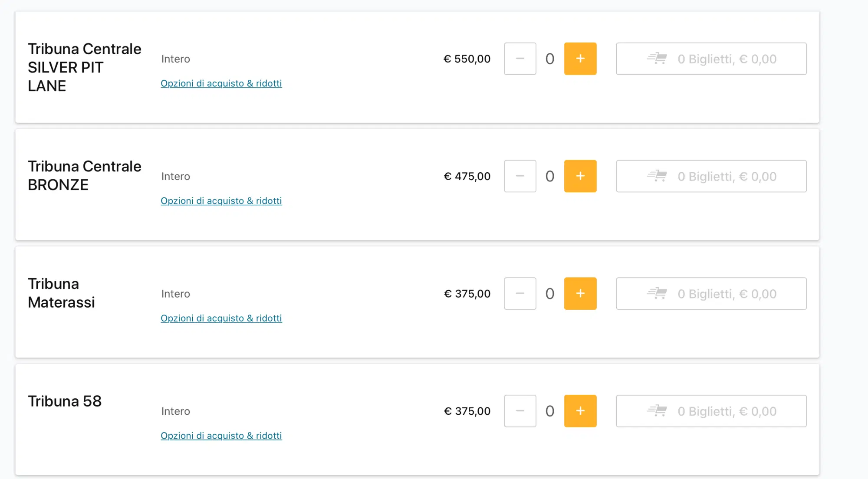
Task: Increase Tribuna Centrale SILVER PIT LANE ticket quantity
Action: (x=580, y=59)
